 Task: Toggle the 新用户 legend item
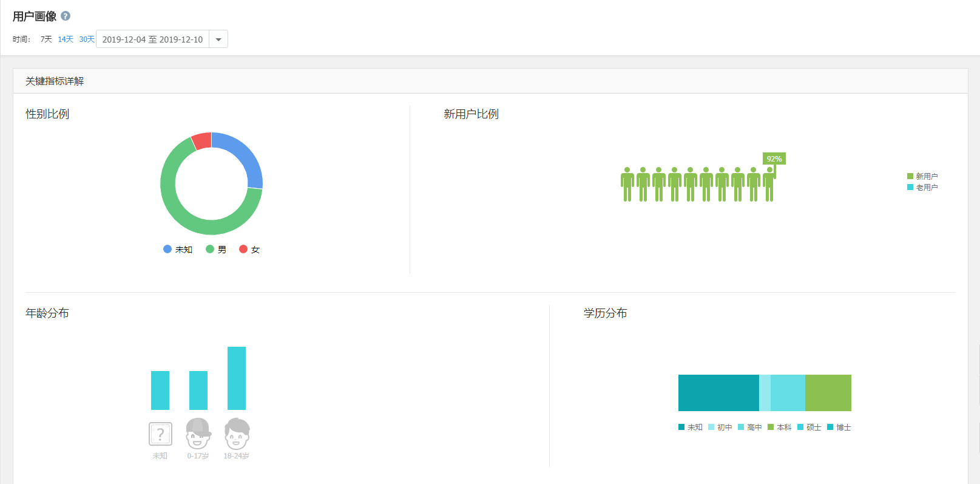[922, 176]
